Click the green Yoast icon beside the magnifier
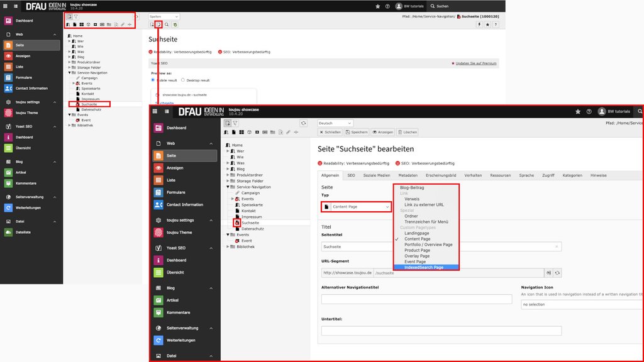Viewport: 644px width, 362px height. (175, 25)
